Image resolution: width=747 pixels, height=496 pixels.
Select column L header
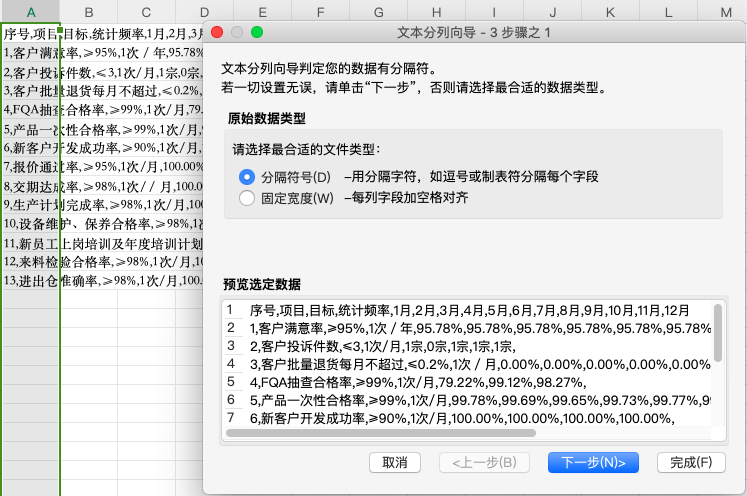(668, 12)
